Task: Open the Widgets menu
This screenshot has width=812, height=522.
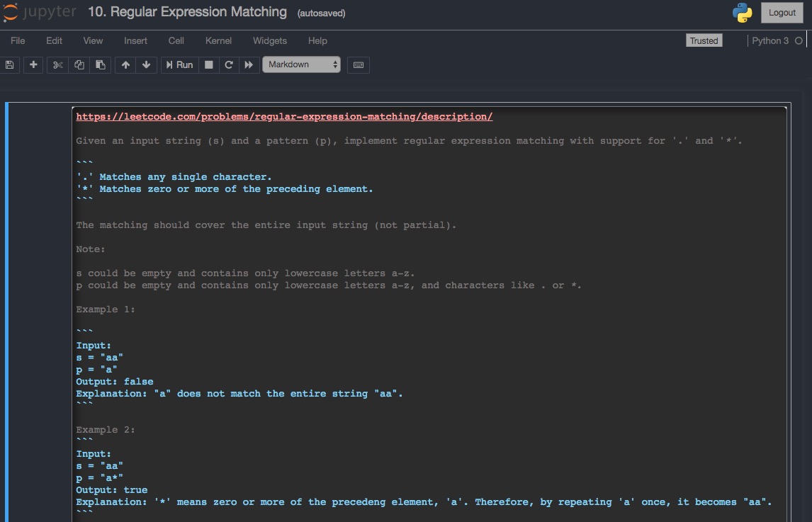Action: click(x=269, y=40)
